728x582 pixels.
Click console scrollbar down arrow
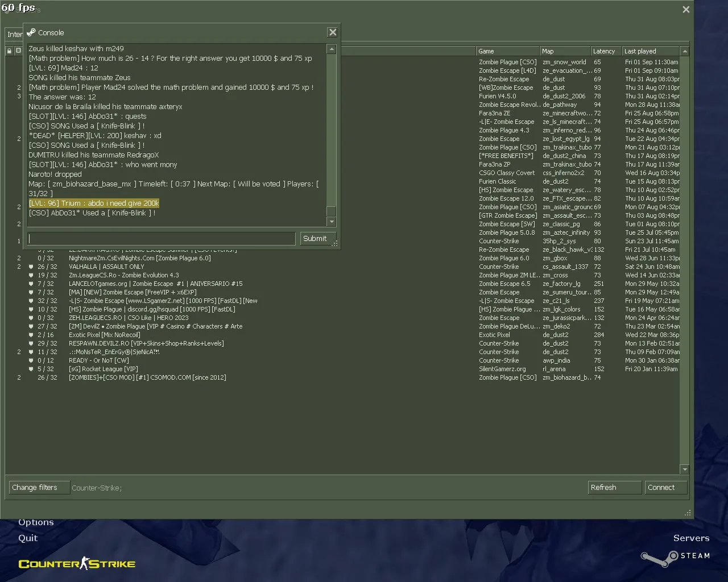[x=331, y=222]
